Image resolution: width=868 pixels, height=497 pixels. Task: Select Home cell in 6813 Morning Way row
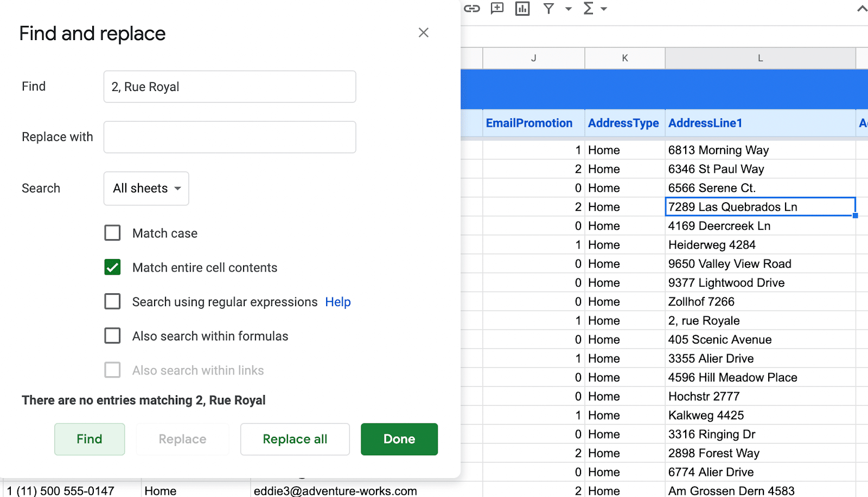point(625,150)
